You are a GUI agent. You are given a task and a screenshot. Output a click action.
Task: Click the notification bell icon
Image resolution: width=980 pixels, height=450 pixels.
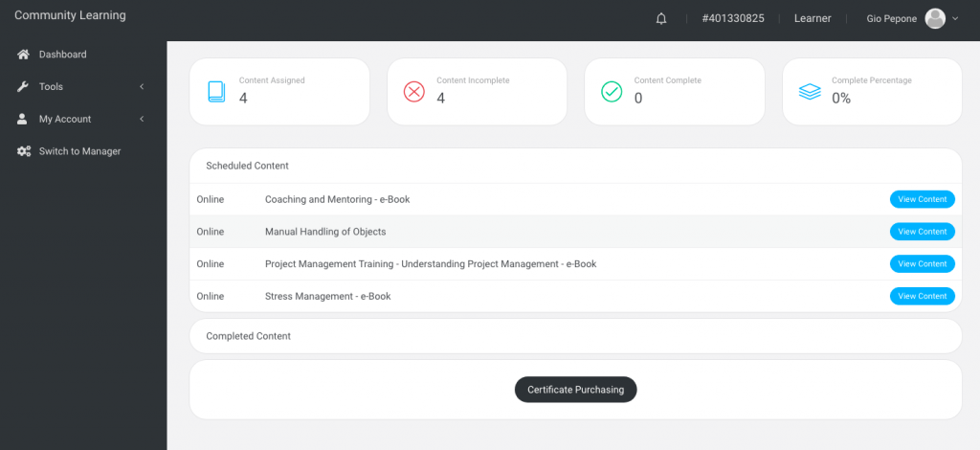[661, 19]
